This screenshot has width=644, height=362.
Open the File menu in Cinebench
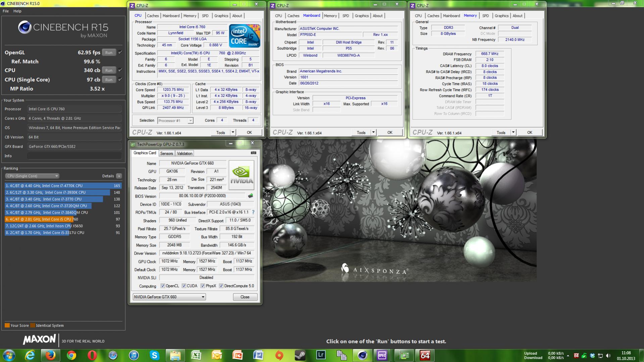tap(6, 11)
